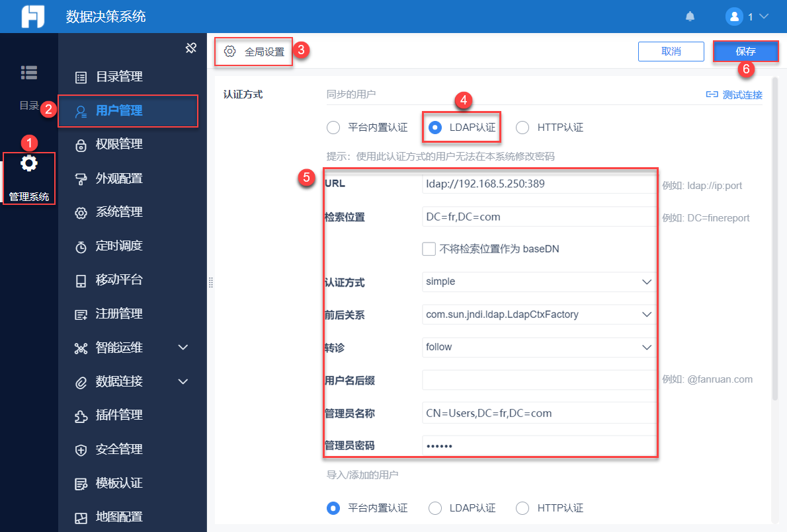The width and height of the screenshot is (787, 532).
Task: Open 用户管理 menu item
Action: [128, 111]
